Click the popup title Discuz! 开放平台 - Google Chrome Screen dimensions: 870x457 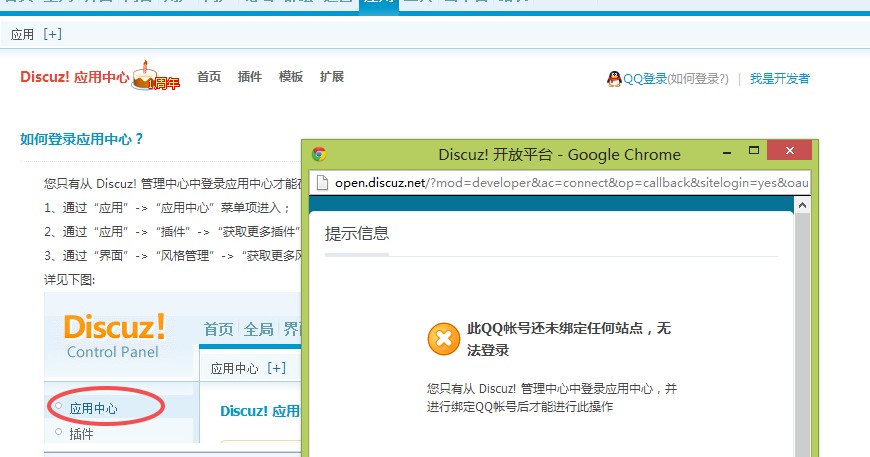pos(559,154)
